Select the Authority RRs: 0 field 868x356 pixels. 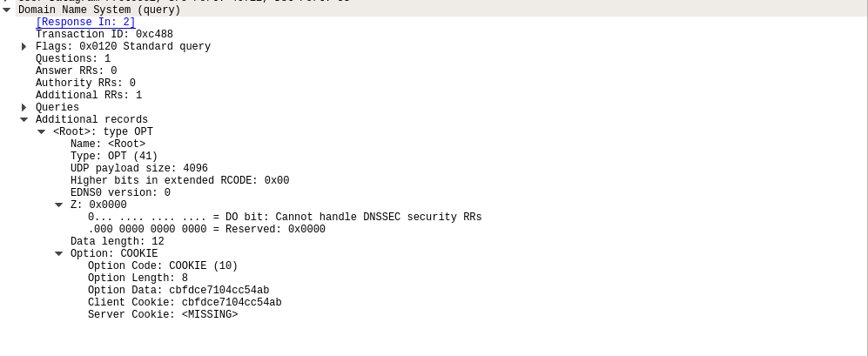[x=85, y=83]
